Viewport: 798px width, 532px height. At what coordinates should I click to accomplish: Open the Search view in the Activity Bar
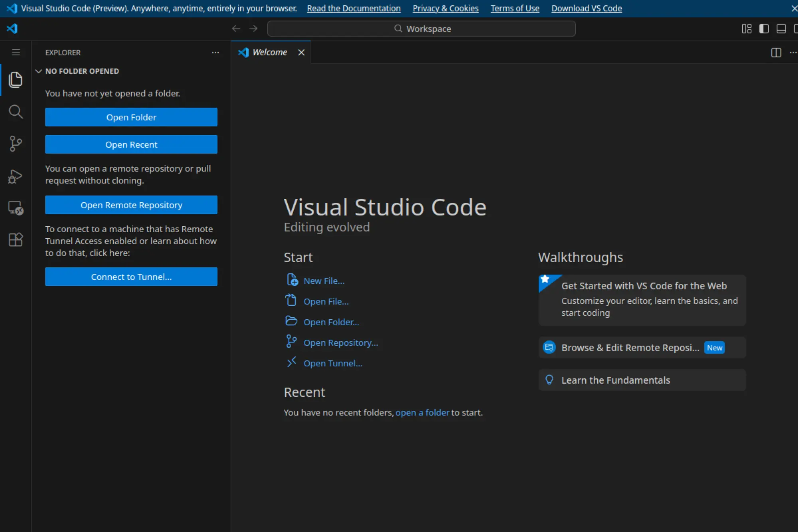coord(16,112)
